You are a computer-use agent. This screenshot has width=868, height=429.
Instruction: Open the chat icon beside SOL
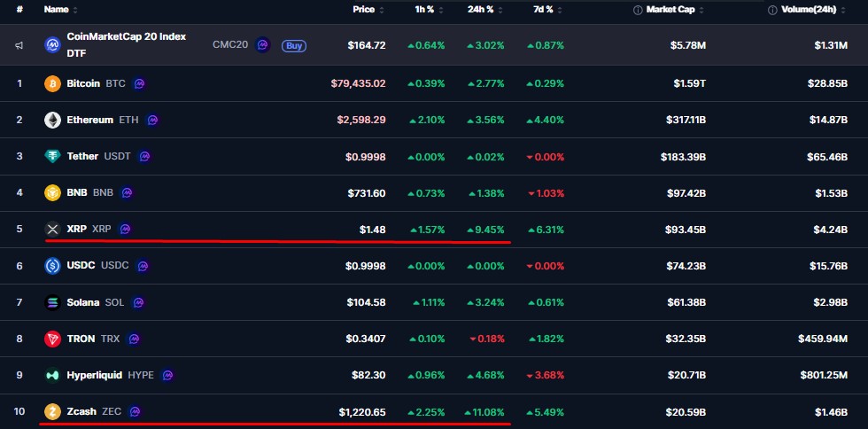coord(138,302)
